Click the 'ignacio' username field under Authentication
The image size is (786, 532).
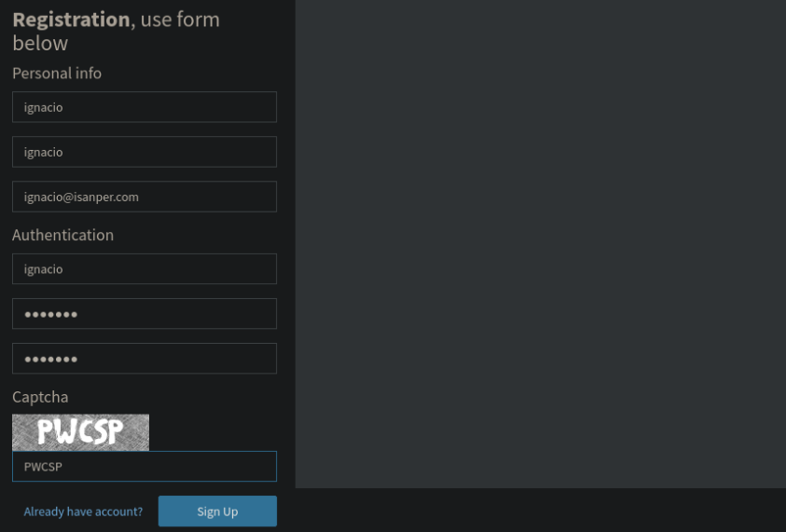coord(145,268)
